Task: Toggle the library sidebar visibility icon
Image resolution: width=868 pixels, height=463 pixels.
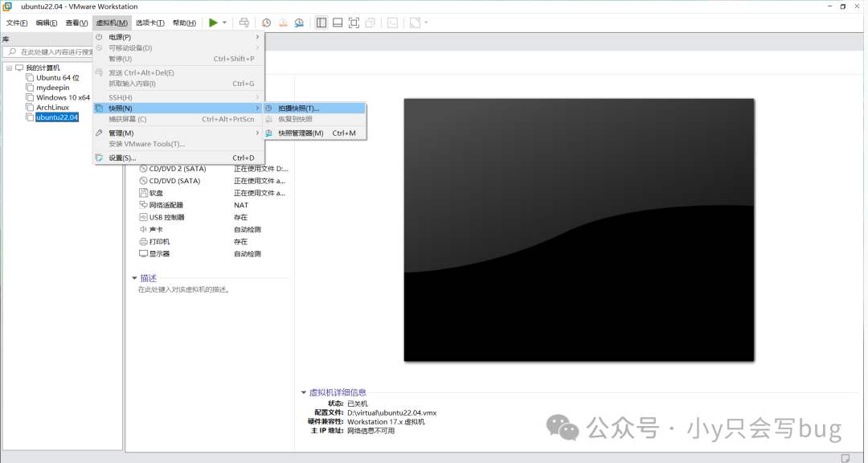Action: point(321,23)
